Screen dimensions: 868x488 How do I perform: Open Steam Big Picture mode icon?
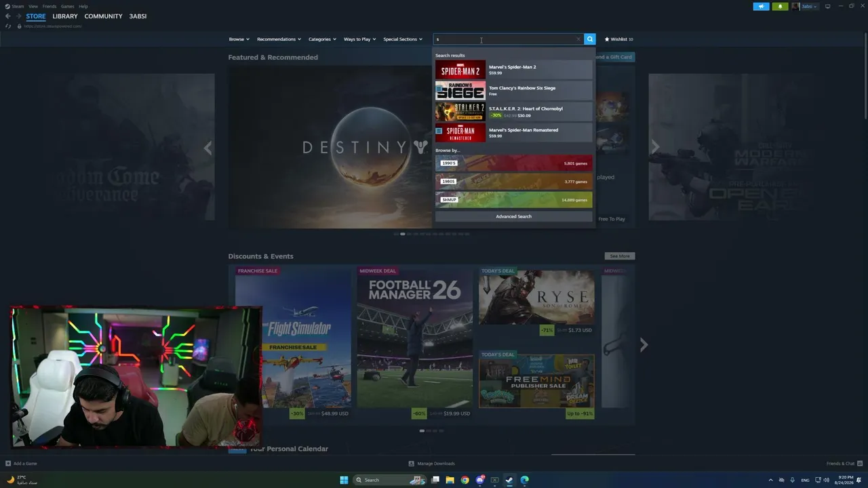pyautogui.click(x=827, y=6)
